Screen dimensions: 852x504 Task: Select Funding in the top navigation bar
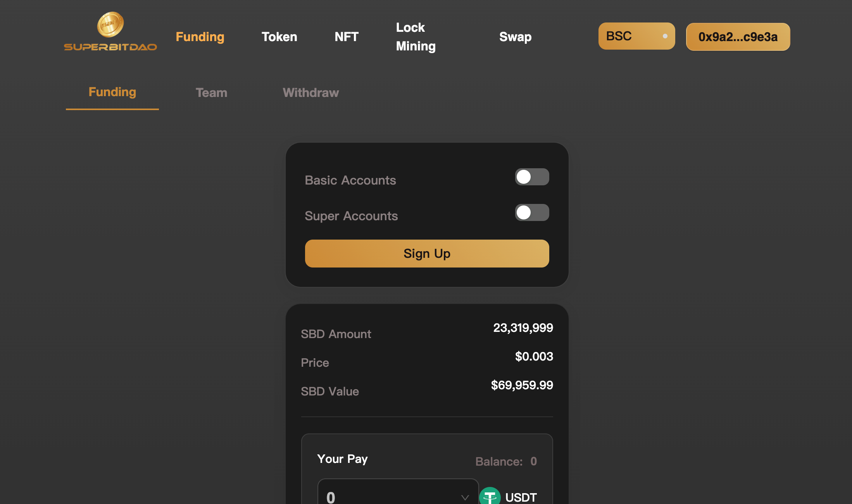pos(200,37)
